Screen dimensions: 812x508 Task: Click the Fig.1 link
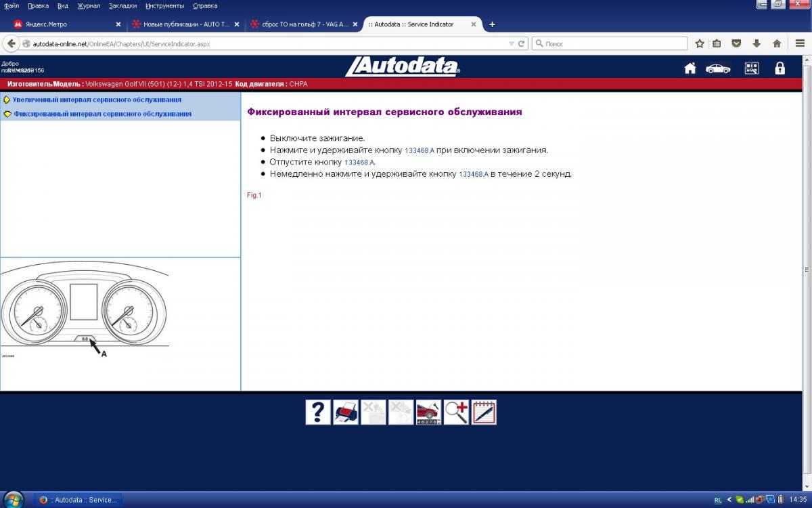click(254, 195)
